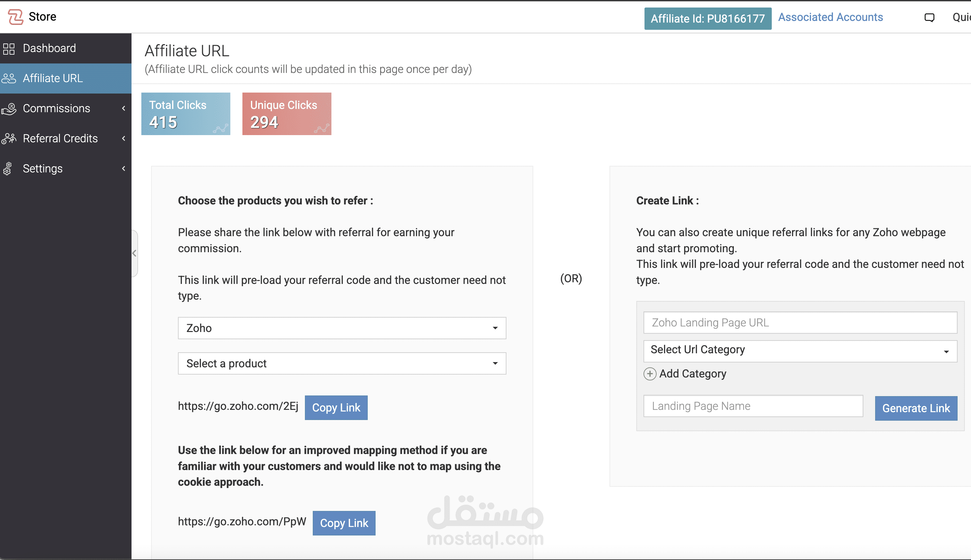This screenshot has width=971, height=560.
Task: Click the Affiliate URL people icon
Action: tap(9, 79)
